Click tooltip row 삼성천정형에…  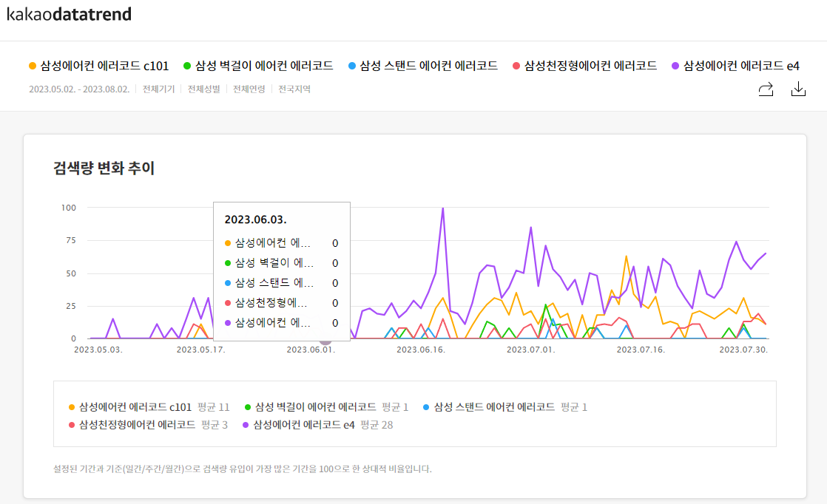point(281,303)
